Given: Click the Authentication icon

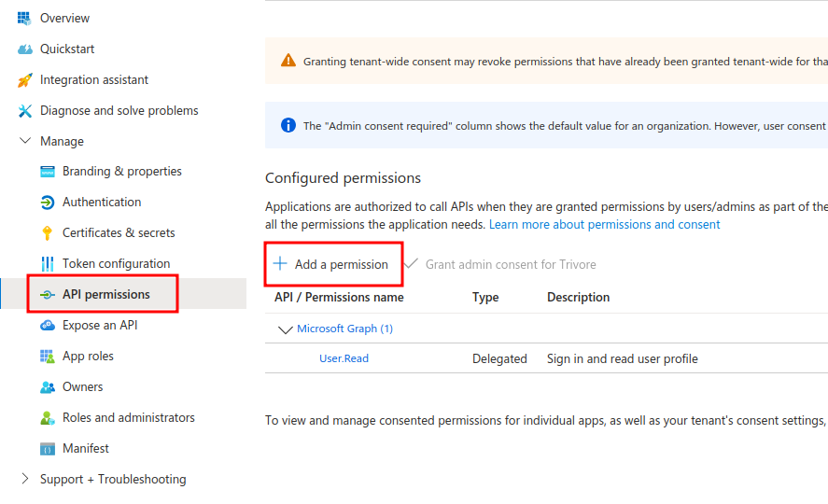Looking at the screenshot, I should coord(47,203).
